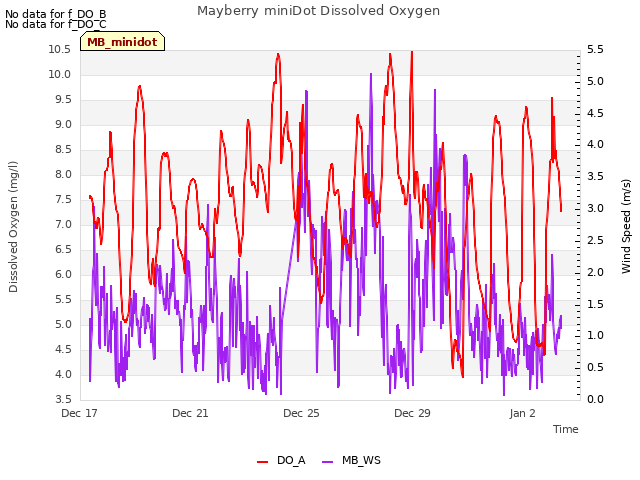This screenshot has width=640, height=480.
Task: Click the 5.5 left axis value
Action: 63,300
